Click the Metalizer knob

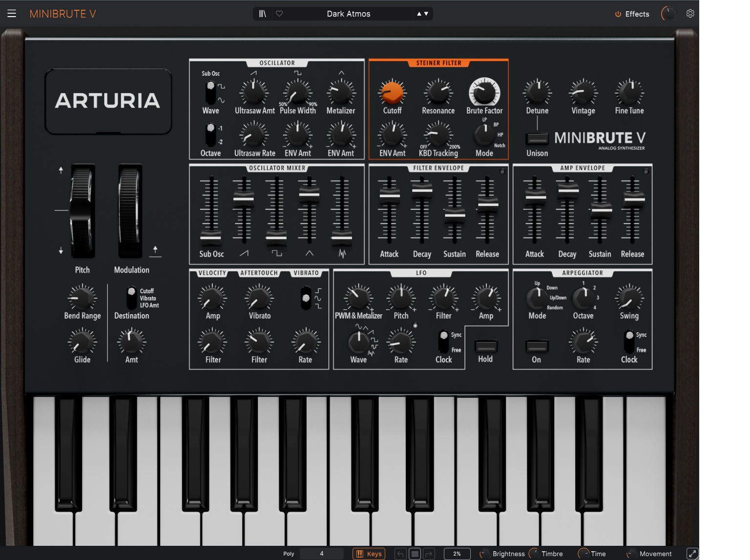point(341,92)
